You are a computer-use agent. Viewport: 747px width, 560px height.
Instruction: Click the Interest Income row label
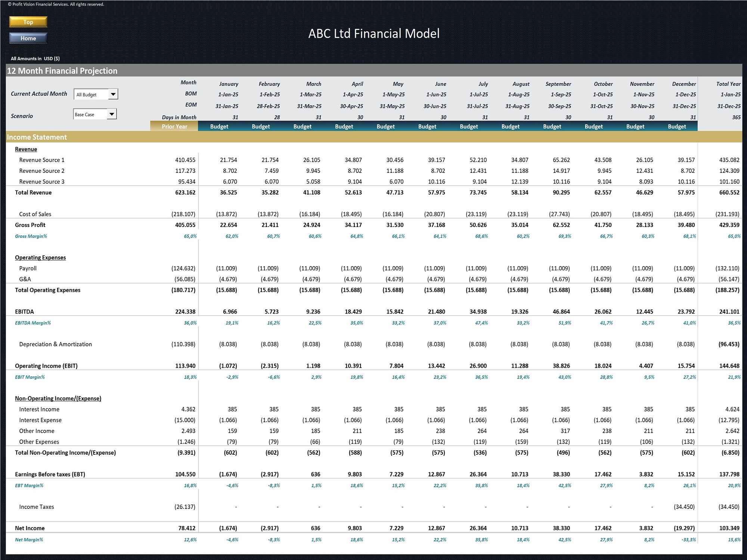[x=39, y=410]
